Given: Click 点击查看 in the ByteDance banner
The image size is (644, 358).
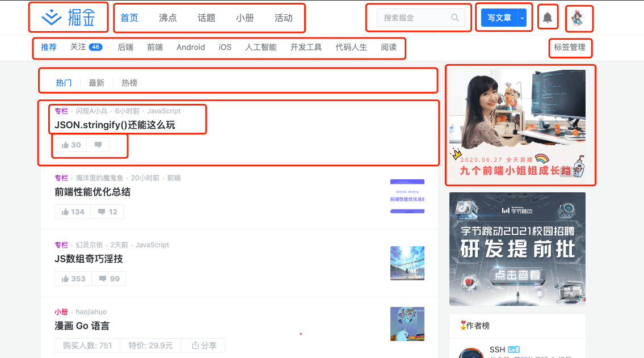Looking at the screenshot, I should 517,275.
